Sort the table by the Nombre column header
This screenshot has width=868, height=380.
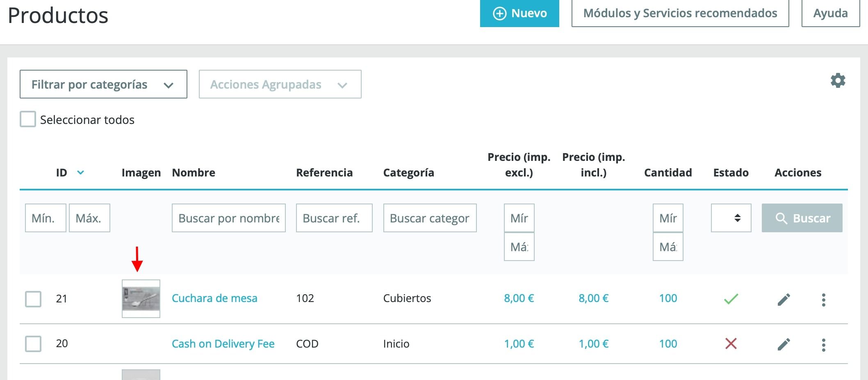pos(194,172)
